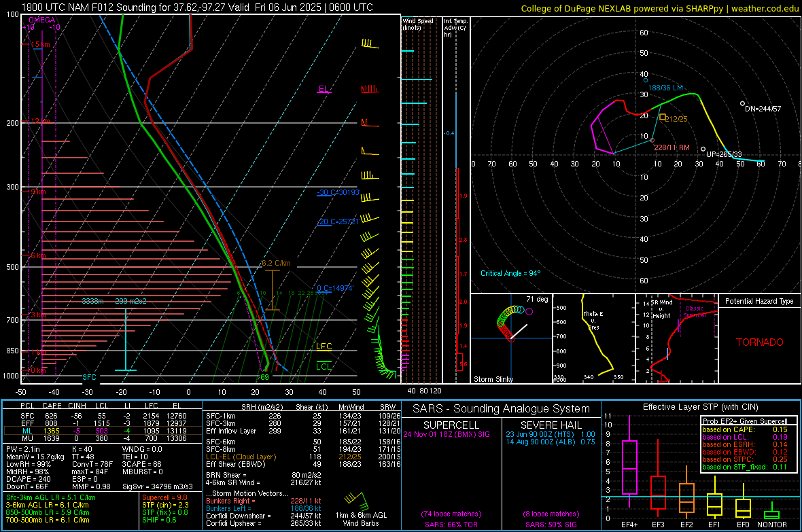Select the '-30 C=30193'' height label
Image resolution: width=802 pixels, height=532 pixels.
point(338,192)
